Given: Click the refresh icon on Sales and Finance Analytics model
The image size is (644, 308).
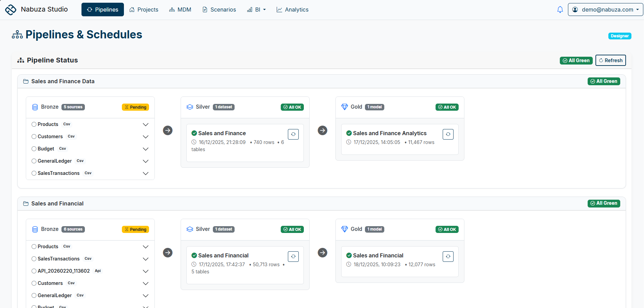Looking at the screenshot, I should tap(448, 134).
